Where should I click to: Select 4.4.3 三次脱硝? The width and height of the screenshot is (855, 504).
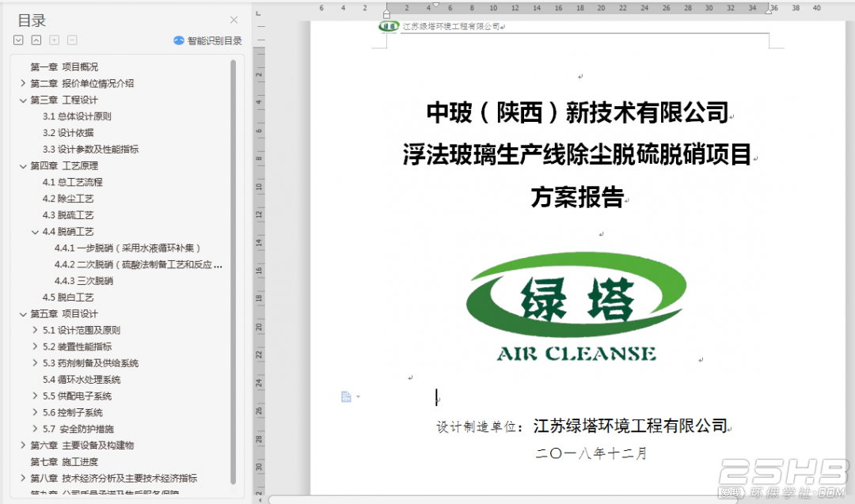click(x=83, y=281)
